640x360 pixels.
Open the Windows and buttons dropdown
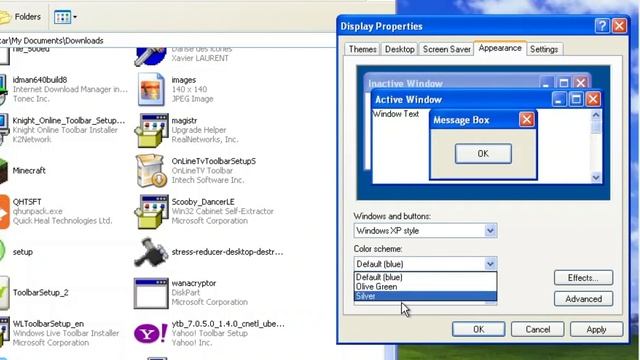point(425,231)
